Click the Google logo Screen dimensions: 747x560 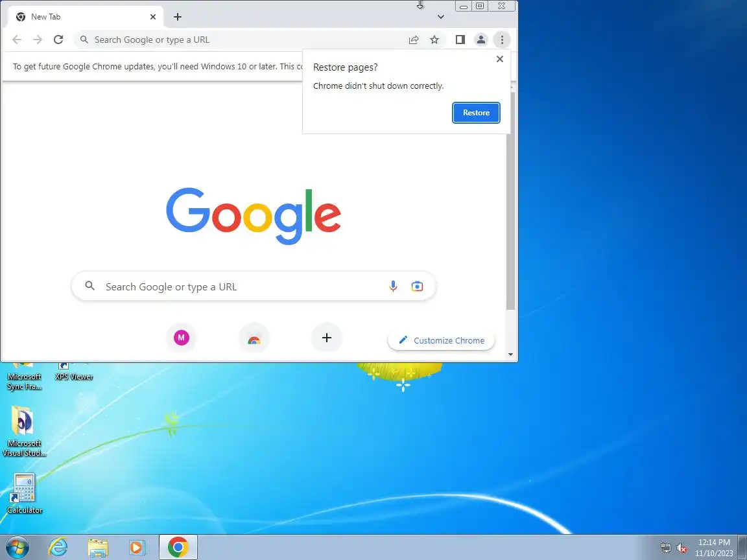[254, 216]
